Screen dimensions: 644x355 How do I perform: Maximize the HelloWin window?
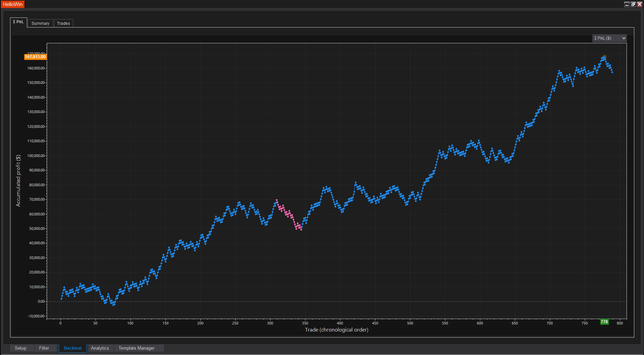coord(633,4)
